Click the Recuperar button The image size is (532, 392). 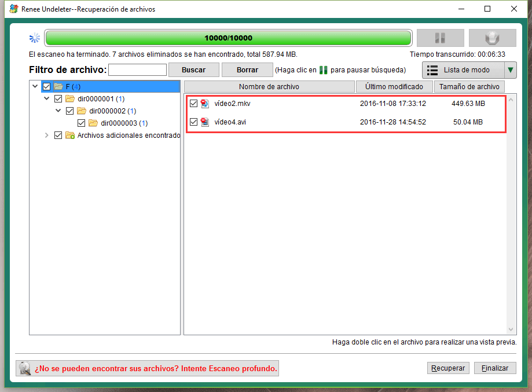click(448, 368)
